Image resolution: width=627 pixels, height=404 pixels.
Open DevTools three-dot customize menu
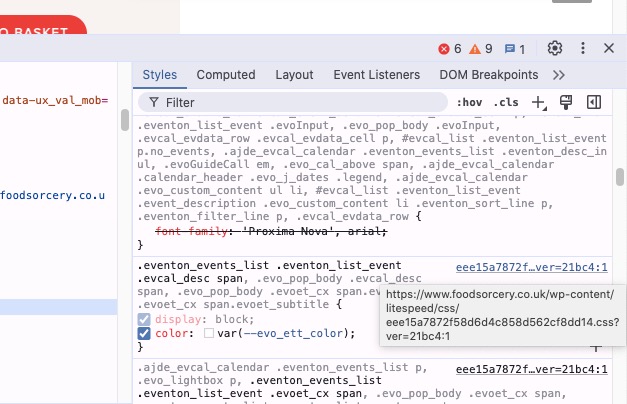click(583, 48)
